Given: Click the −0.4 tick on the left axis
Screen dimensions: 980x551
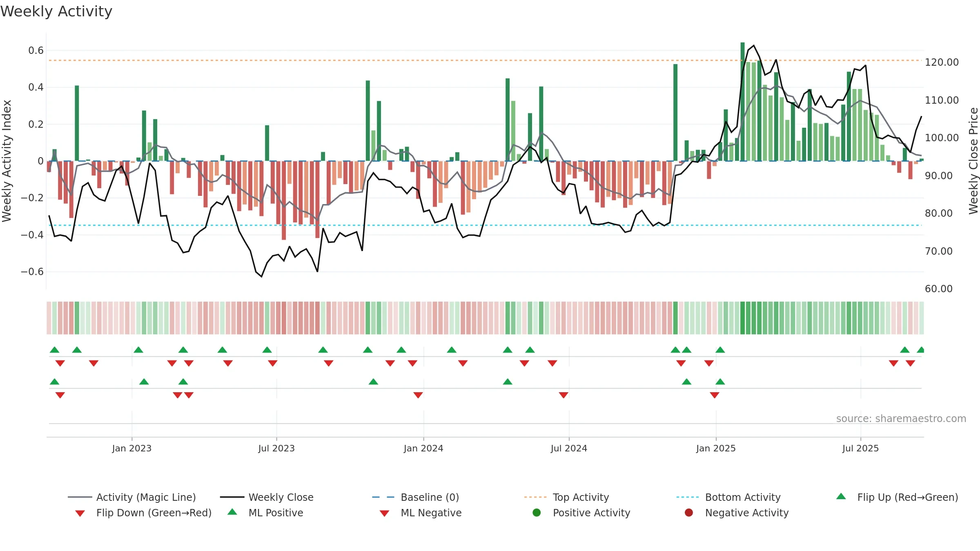Looking at the screenshot, I should coord(32,235).
